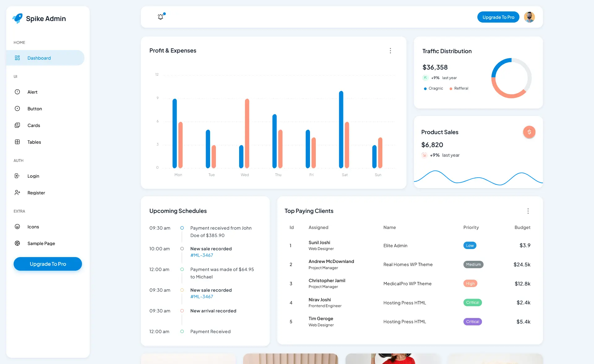The width and height of the screenshot is (594, 364).
Task: Select the Tables icon in the sidebar
Action: click(17, 142)
